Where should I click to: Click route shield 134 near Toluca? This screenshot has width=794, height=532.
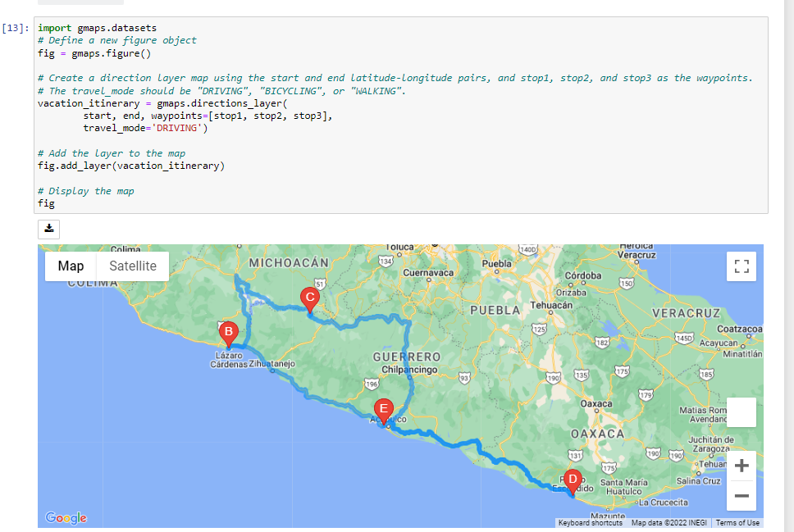386,261
